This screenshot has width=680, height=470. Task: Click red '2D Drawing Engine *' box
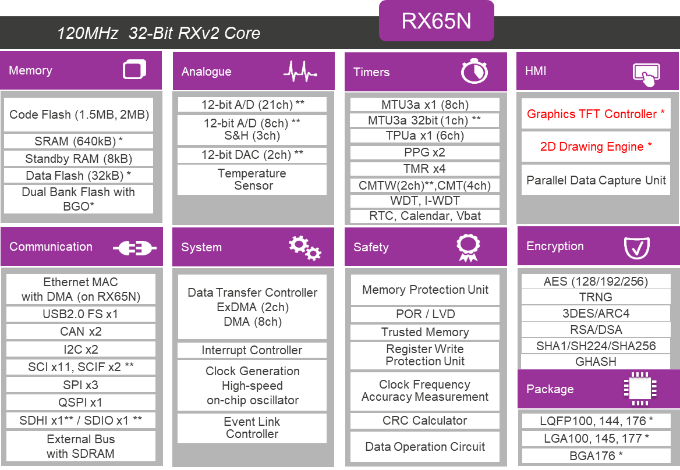pos(596,147)
